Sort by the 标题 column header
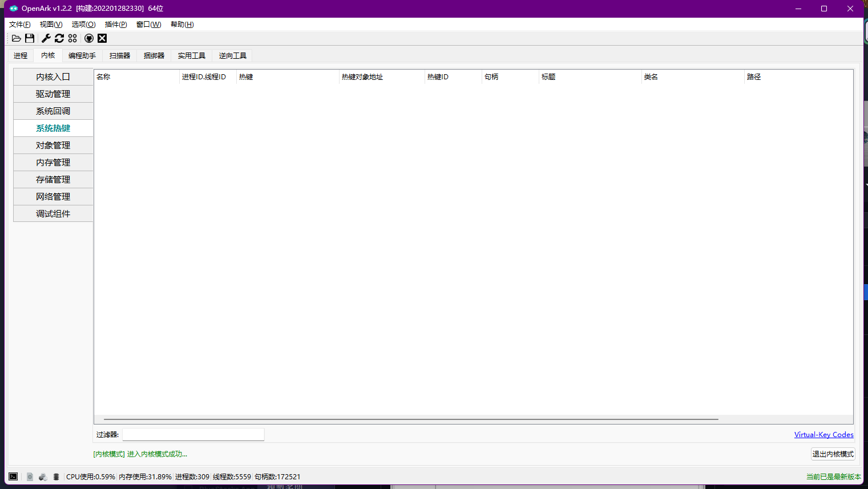The width and height of the screenshot is (868, 489). (590, 77)
